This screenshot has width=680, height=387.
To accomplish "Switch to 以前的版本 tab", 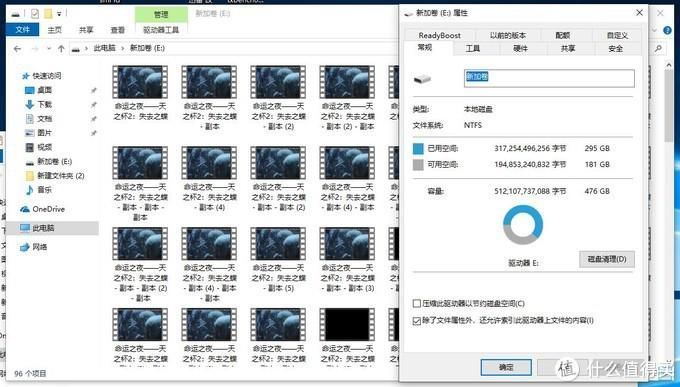I will coord(508,35).
